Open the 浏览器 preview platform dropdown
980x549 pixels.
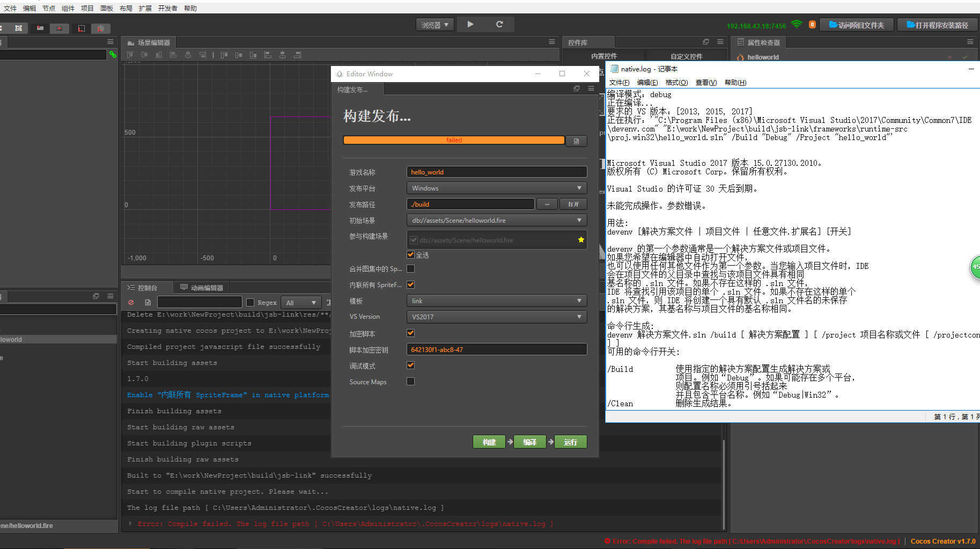point(434,25)
